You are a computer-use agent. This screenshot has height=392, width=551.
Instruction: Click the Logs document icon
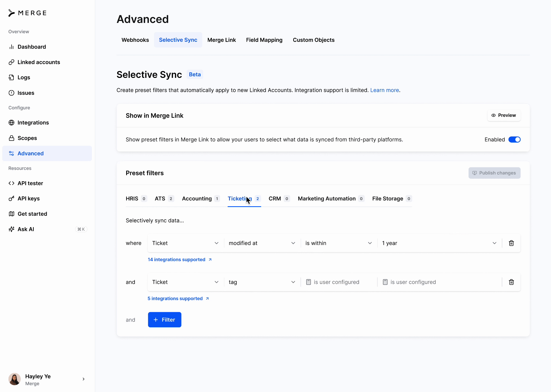(x=11, y=77)
